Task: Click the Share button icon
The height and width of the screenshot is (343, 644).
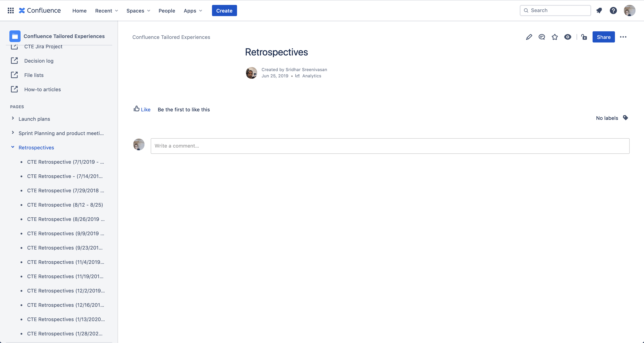Action: pyautogui.click(x=604, y=37)
